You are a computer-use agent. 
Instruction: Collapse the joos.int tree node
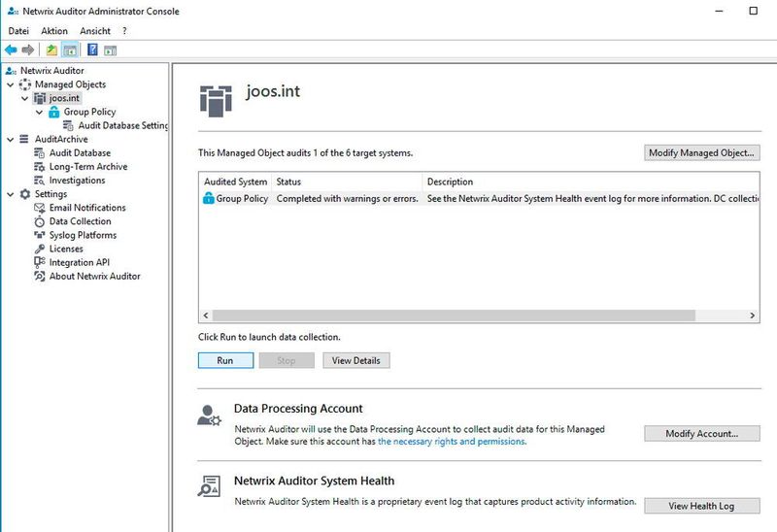click(x=25, y=98)
